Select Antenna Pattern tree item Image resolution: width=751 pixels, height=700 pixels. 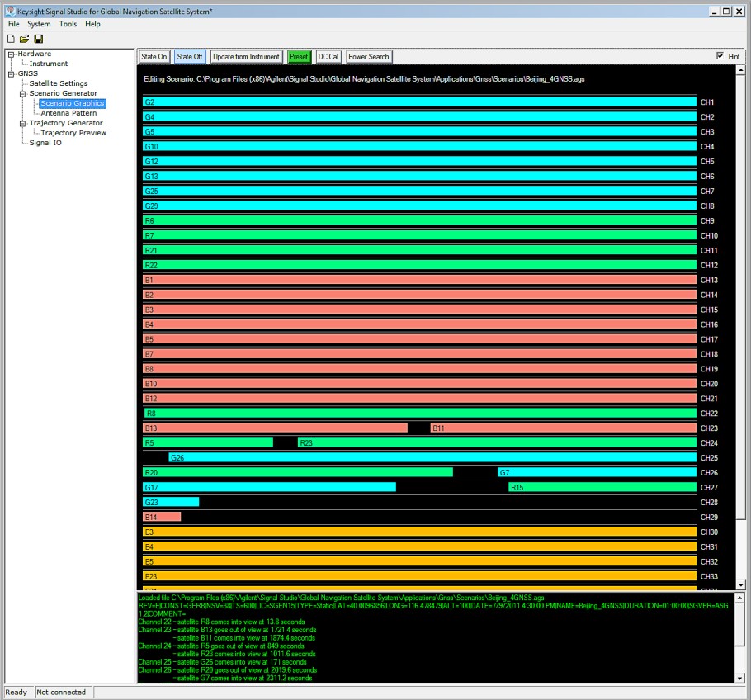(x=68, y=113)
